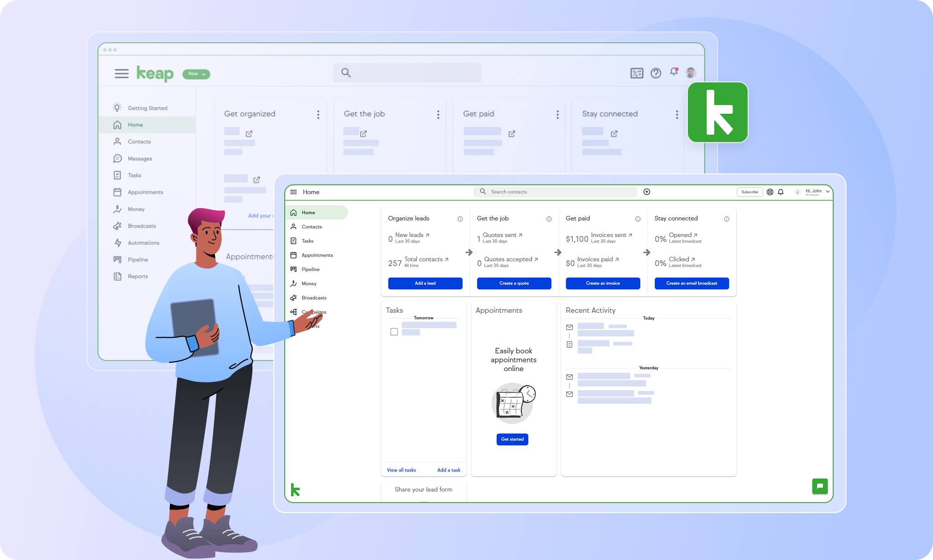Expand the green New dropdown next to the Keap logo
The height and width of the screenshot is (560, 933).
(196, 74)
